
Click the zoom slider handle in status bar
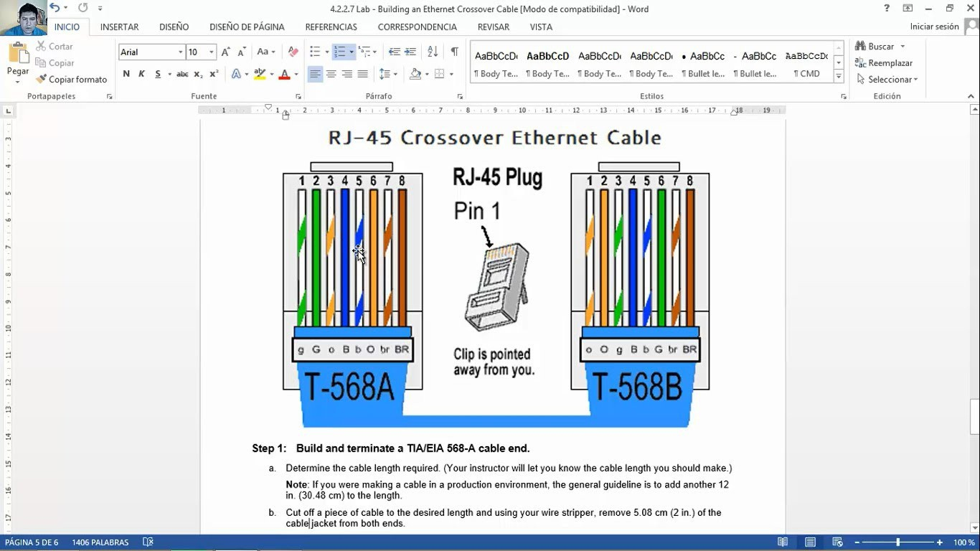[x=897, y=542]
